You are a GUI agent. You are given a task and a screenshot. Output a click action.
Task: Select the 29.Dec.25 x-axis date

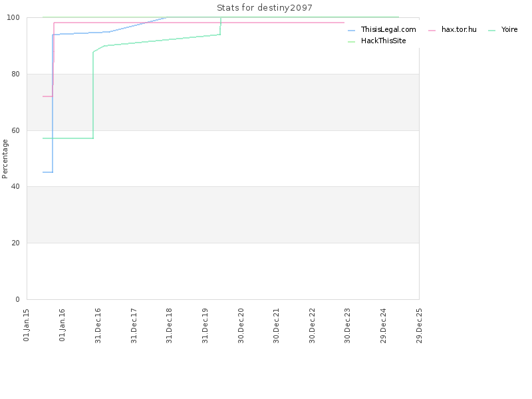[419, 326]
